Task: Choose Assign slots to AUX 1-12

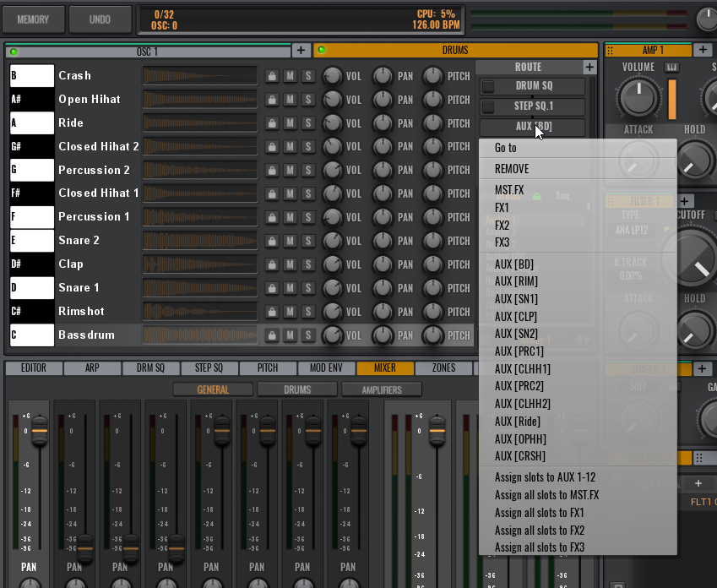Action: [x=578, y=477]
